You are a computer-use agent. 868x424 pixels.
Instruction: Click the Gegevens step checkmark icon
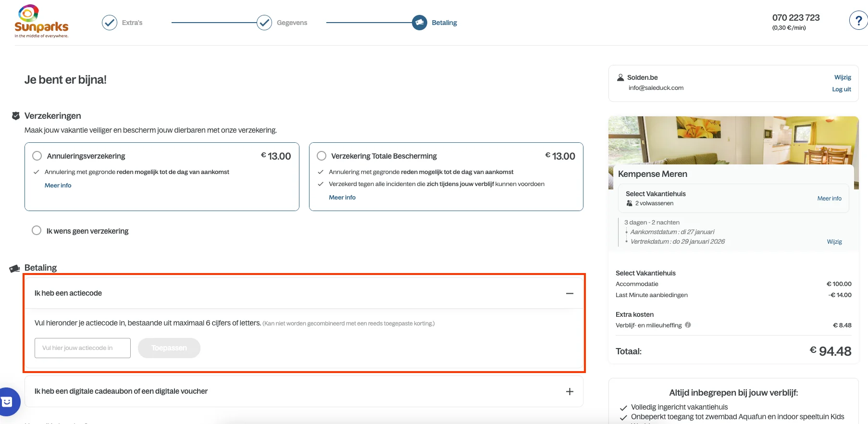pos(264,23)
